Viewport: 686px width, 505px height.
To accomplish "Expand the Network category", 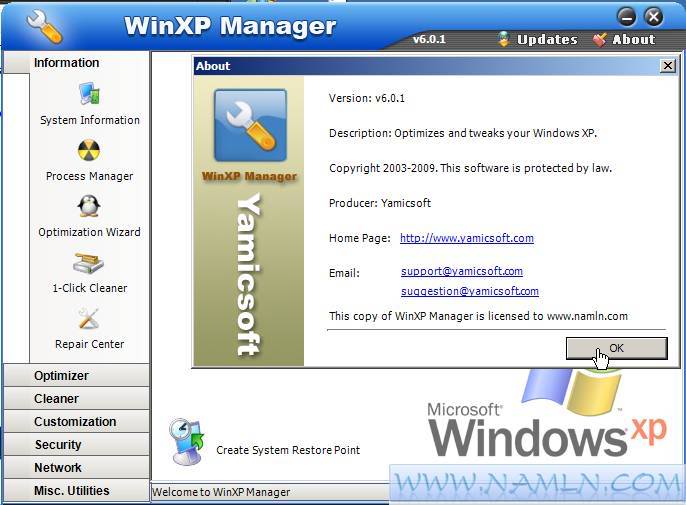I will tap(77, 467).
